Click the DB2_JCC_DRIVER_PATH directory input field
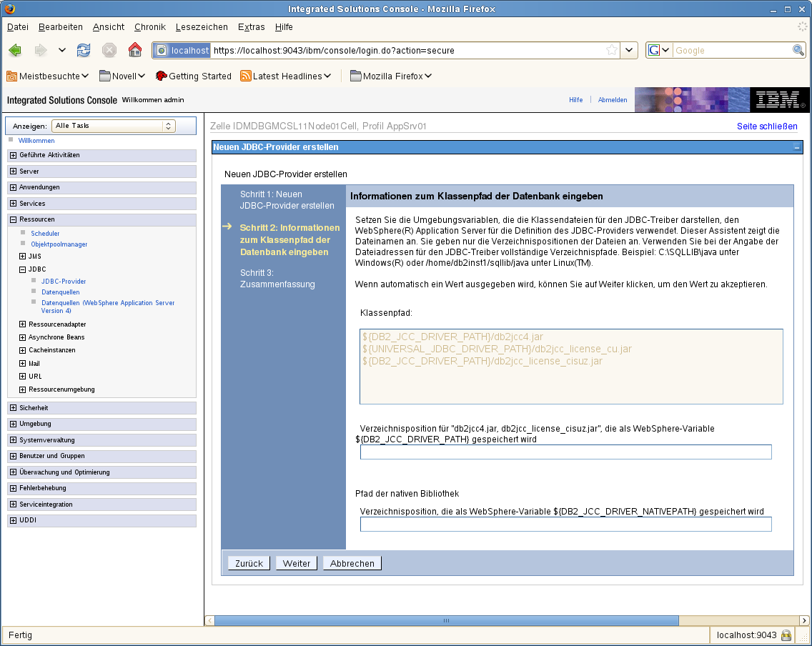Screen dimensions: 812x646 (565, 452)
